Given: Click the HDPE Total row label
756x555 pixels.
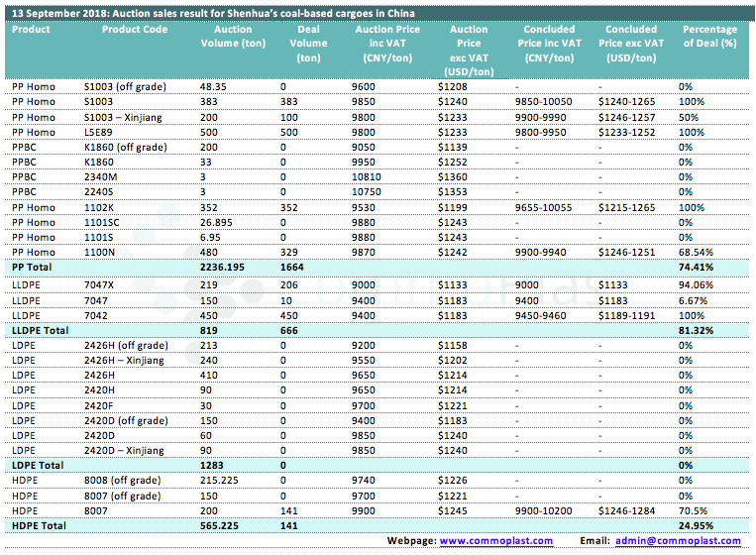Looking at the screenshot, I should tap(38, 525).
